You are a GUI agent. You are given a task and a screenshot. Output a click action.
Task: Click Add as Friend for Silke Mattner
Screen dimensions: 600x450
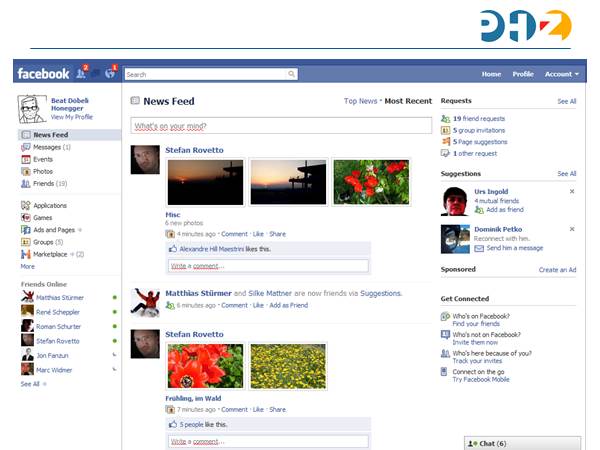pyautogui.click(x=289, y=305)
